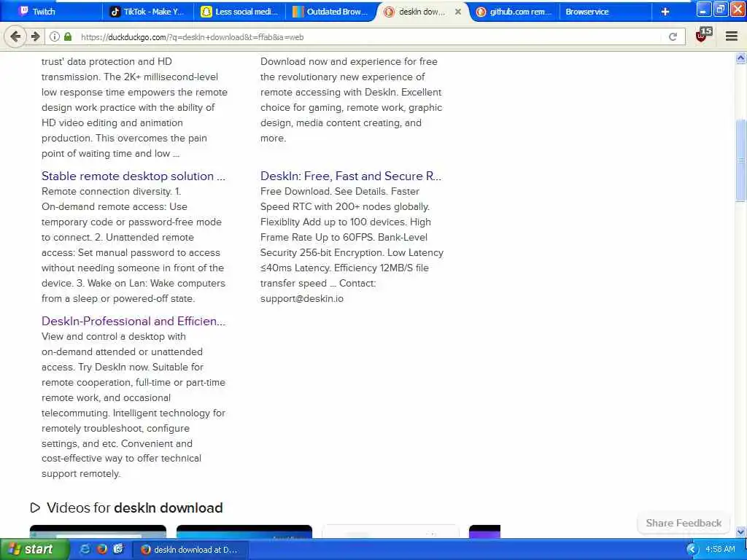Open Stable remote desktop solution result link
747x560 pixels.
[133, 176]
